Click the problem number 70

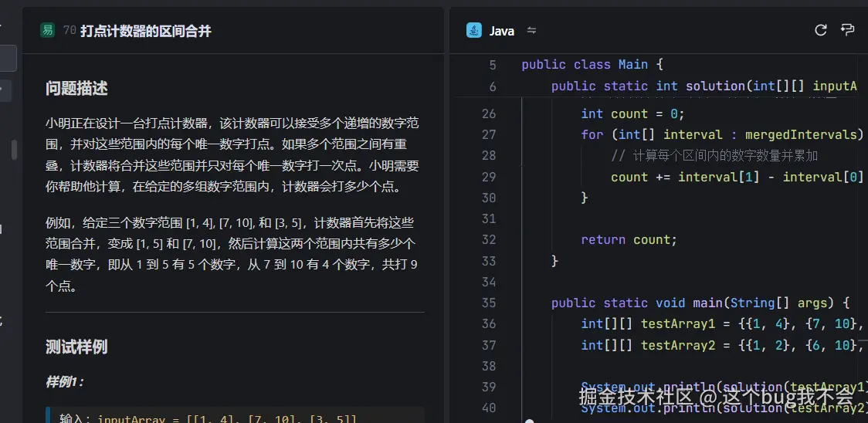(x=70, y=30)
